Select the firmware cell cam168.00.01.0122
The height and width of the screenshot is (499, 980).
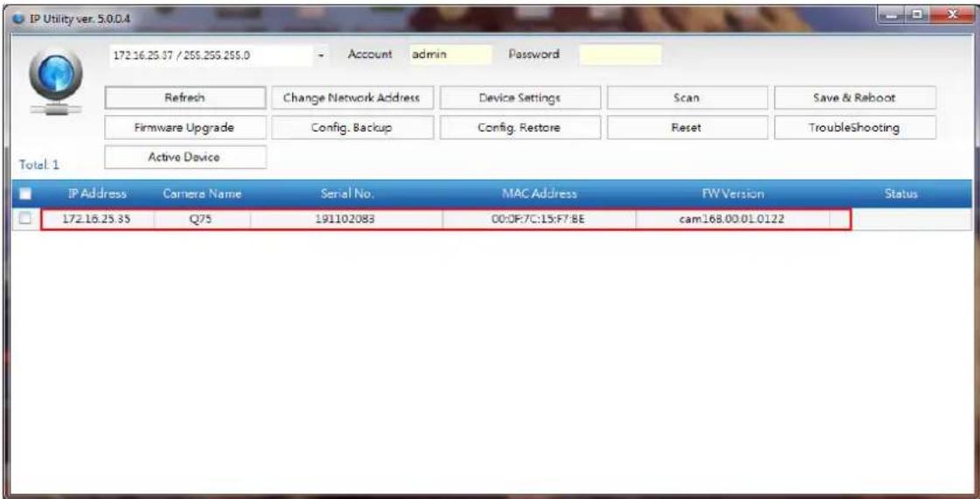732,219
